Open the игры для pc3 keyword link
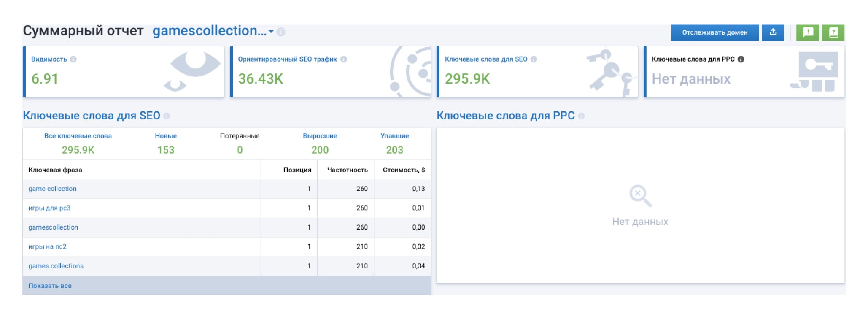 pos(49,208)
